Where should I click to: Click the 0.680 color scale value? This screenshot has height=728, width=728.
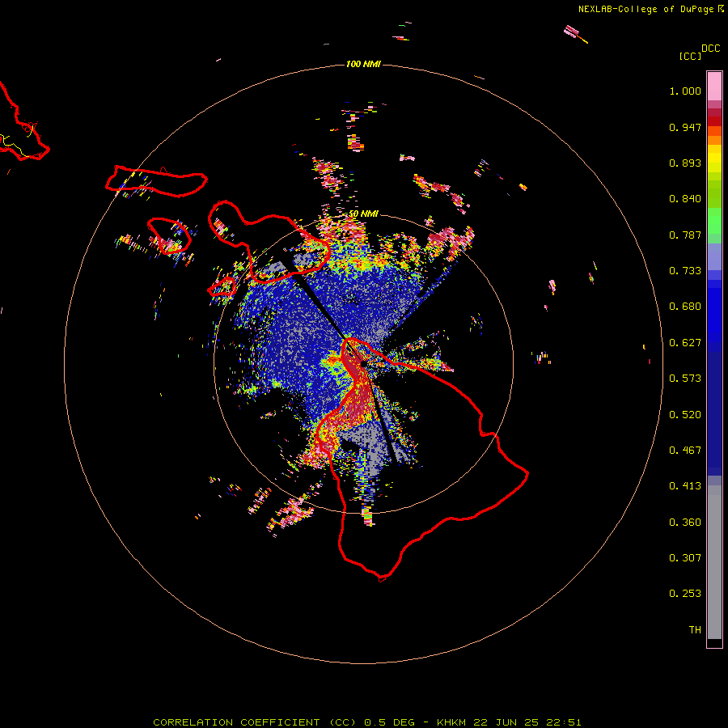coord(685,307)
